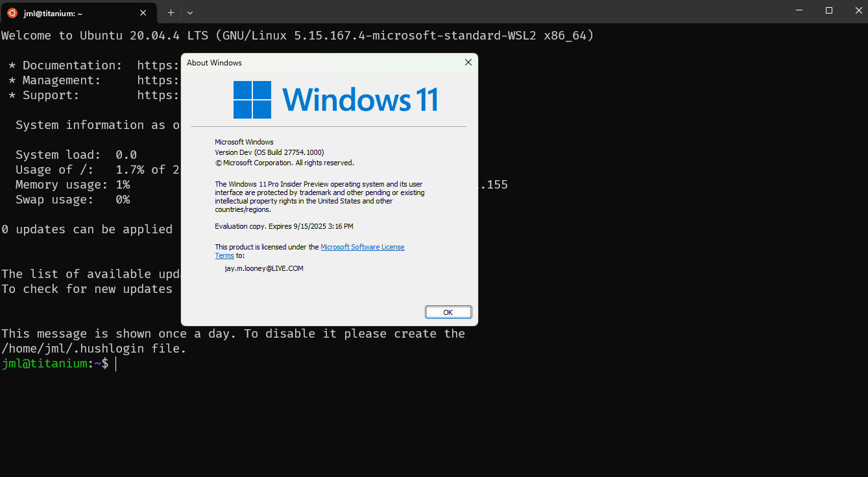Minimize the terminal window
Viewport: 868px width, 477px height.
[801, 10]
